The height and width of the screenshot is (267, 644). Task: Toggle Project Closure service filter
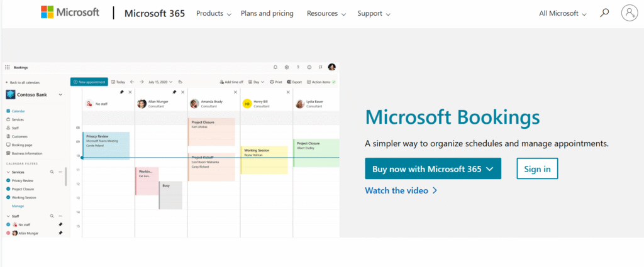click(8, 189)
